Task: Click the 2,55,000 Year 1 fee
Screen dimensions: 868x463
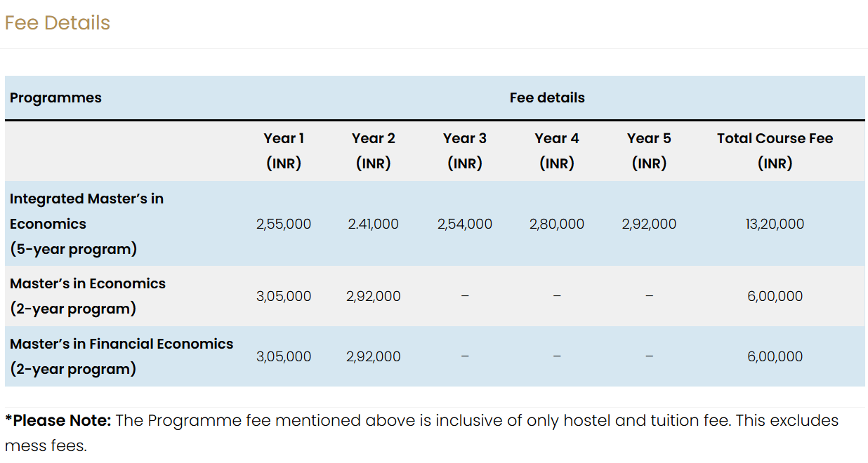Action: click(x=284, y=224)
